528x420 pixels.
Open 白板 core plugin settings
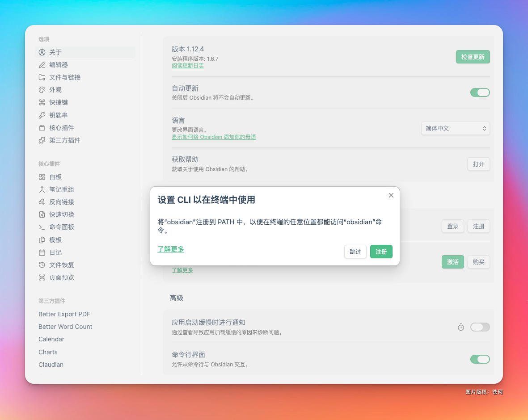[55, 177]
